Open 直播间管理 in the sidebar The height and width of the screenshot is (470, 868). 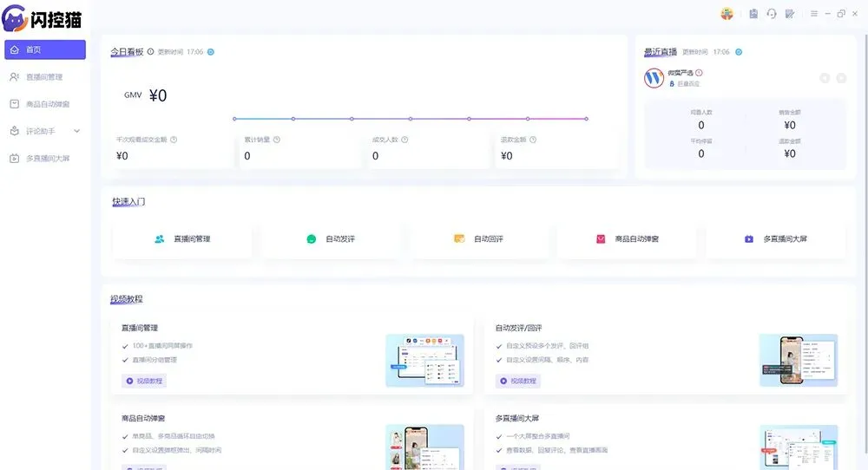pos(45,77)
